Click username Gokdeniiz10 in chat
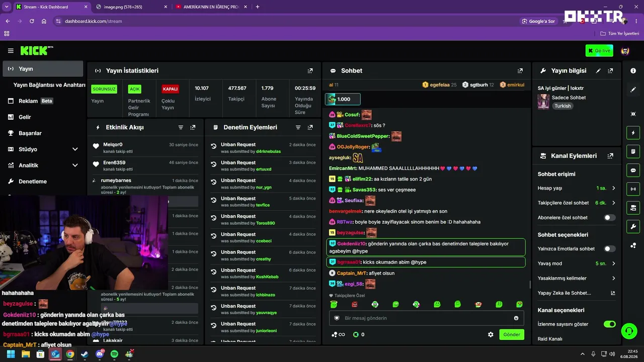Image resolution: width=644 pixels, height=362 pixels. click(351, 244)
